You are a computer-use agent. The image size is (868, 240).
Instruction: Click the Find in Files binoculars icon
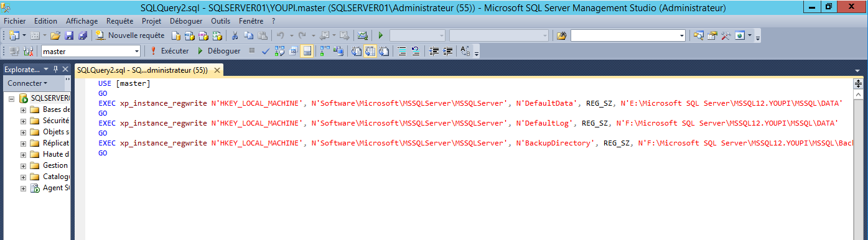[x=562, y=35]
